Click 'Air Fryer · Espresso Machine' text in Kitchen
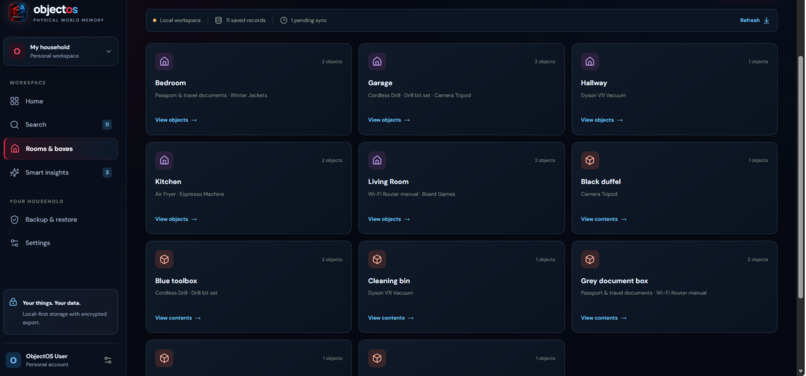This screenshot has height=376, width=806. tap(190, 194)
